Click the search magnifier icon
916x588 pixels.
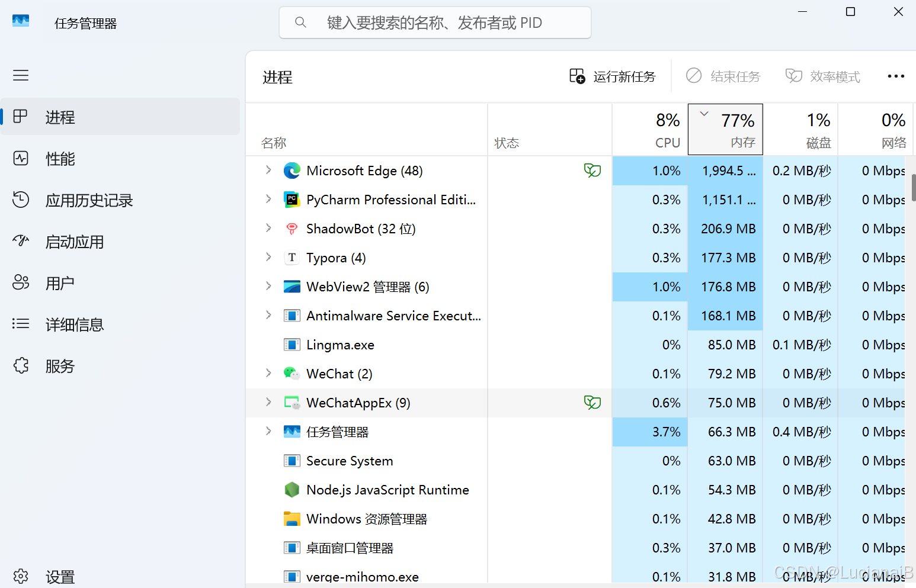(300, 23)
